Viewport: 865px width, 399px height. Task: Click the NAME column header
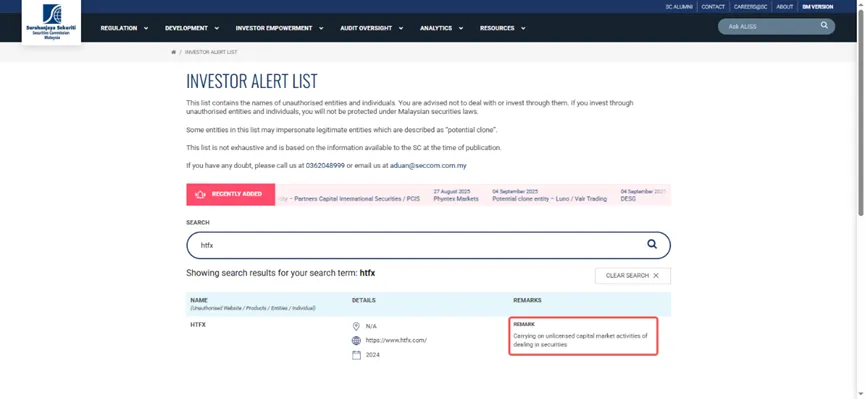[199, 300]
